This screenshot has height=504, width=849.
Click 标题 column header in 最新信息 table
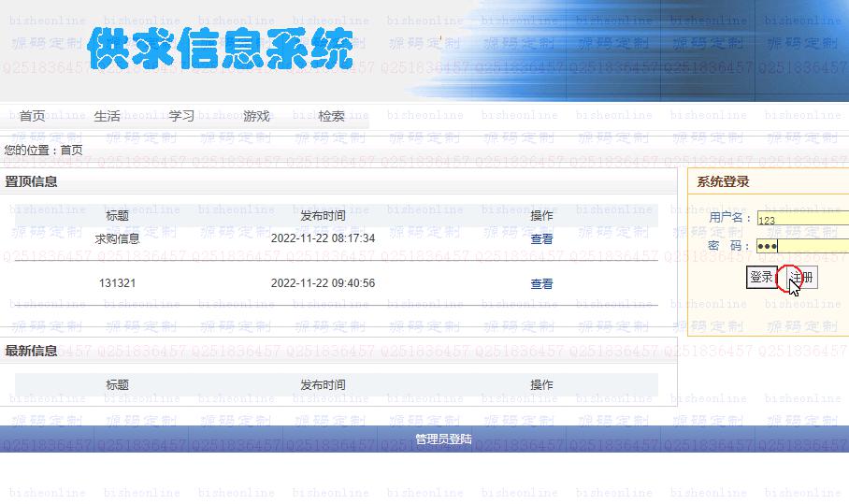[118, 385]
